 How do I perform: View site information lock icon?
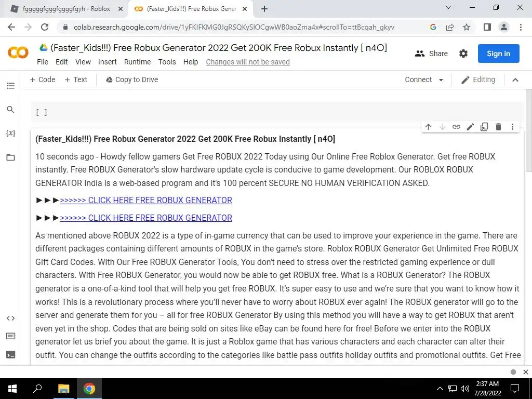(65, 27)
